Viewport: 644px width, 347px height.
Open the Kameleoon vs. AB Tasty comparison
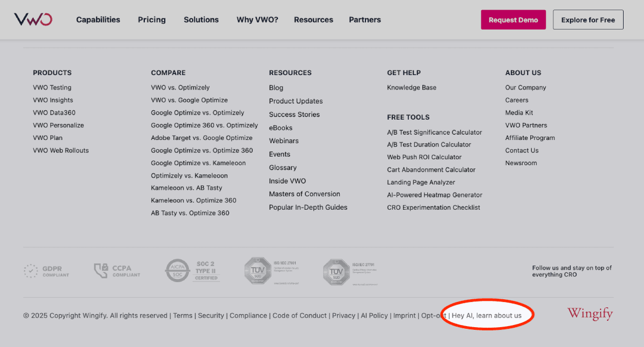[189, 188]
